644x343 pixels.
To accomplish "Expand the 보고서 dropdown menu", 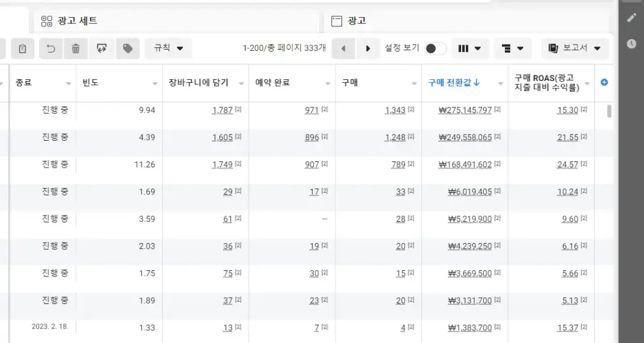I will pos(575,48).
